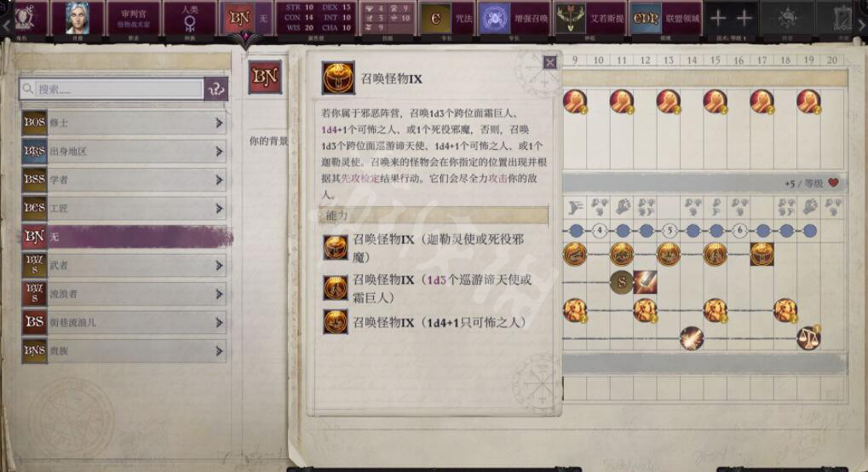Expand the 贵族 background category

click(x=124, y=351)
